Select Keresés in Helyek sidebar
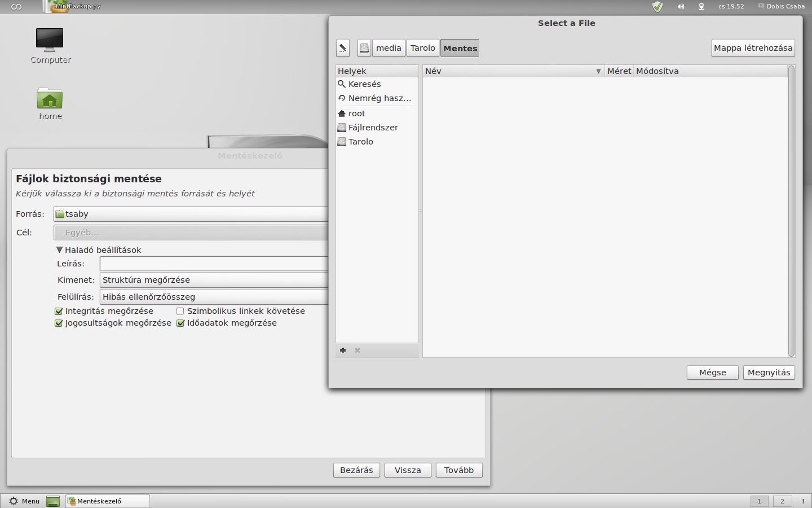Screen dimensions: 812x508 click(x=377, y=84)
